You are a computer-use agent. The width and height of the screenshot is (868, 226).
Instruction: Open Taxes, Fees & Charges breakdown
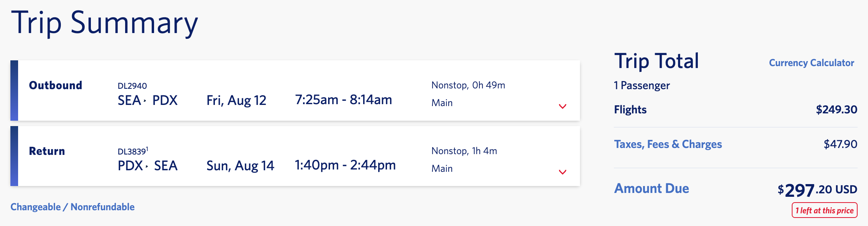tap(668, 144)
